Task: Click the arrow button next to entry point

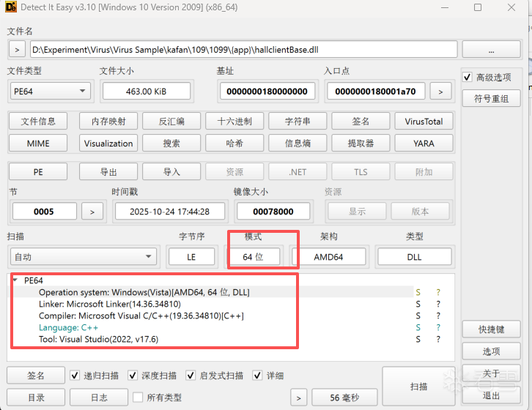Action: (440, 92)
